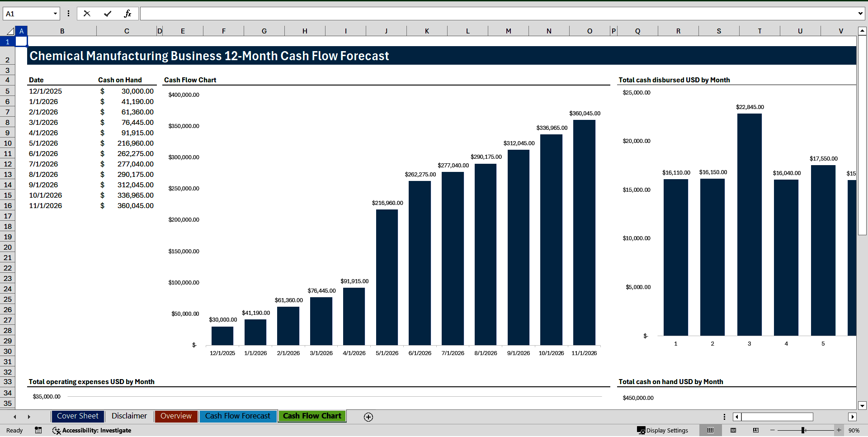
Task: Add a new sheet with the plus button
Action: click(368, 417)
